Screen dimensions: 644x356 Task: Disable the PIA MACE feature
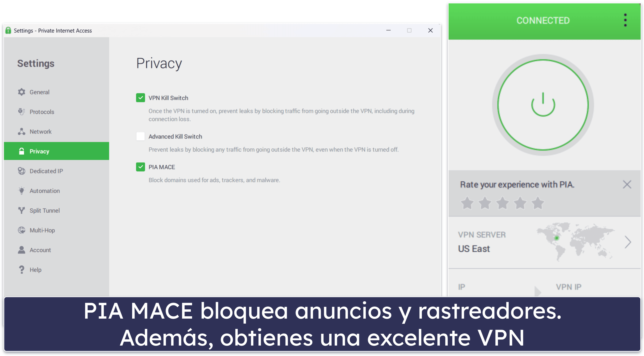[140, 167]
